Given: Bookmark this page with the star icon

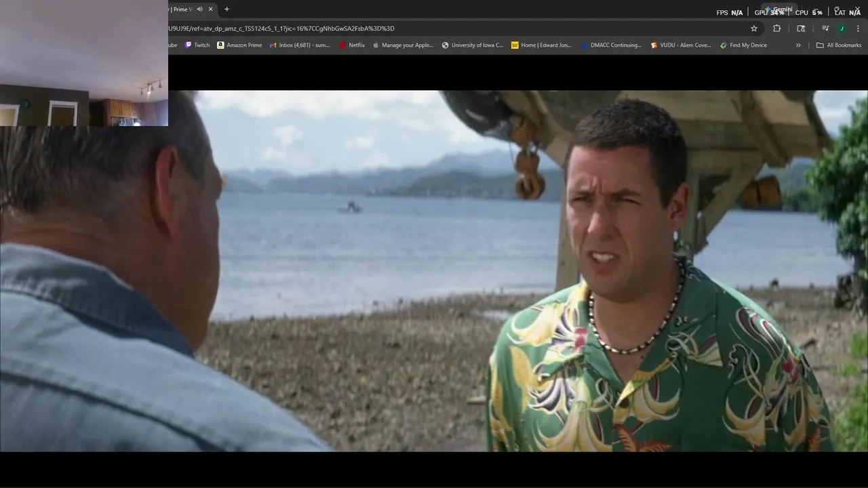Looking at the screenshot, I should 753,28.
